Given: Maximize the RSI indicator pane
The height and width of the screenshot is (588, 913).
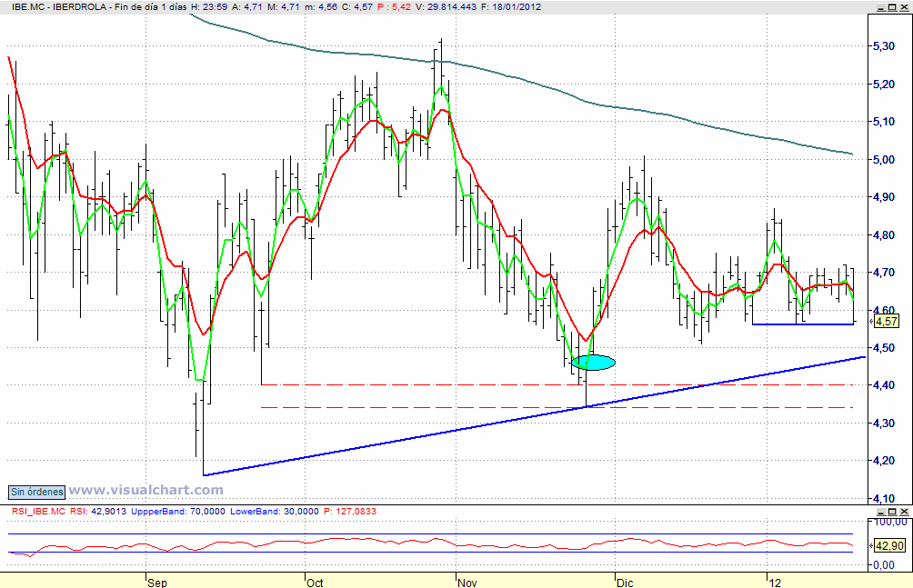Looking at the screenshot, I should pos(893,512).
